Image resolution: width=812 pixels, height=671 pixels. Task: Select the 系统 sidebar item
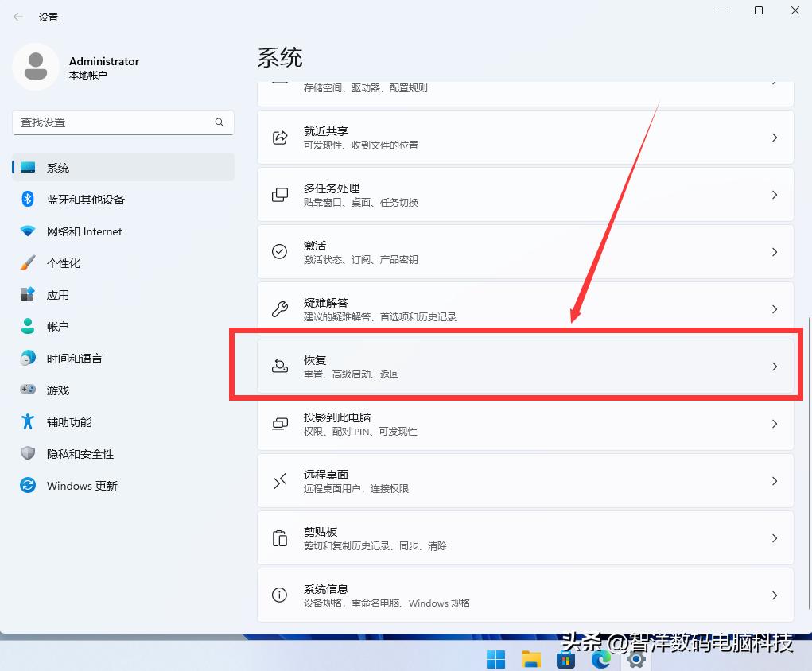(x=58, y=167)
